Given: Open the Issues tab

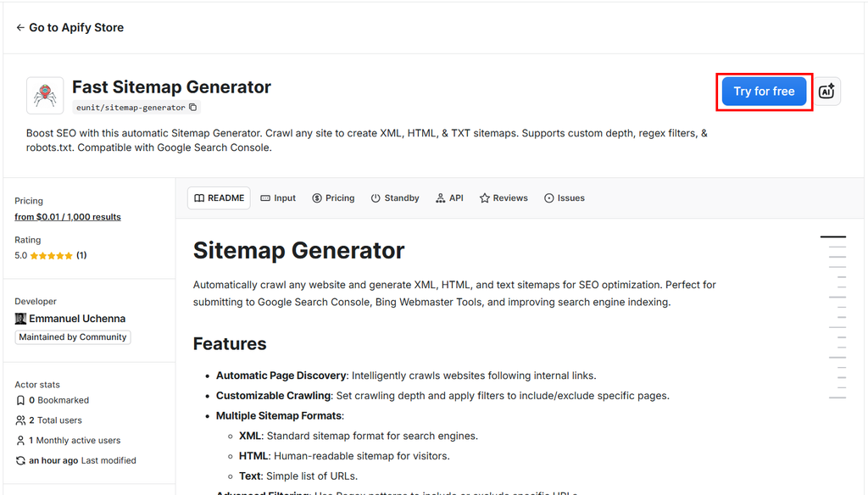Looking at the screenshot, I should click(565, 198).
